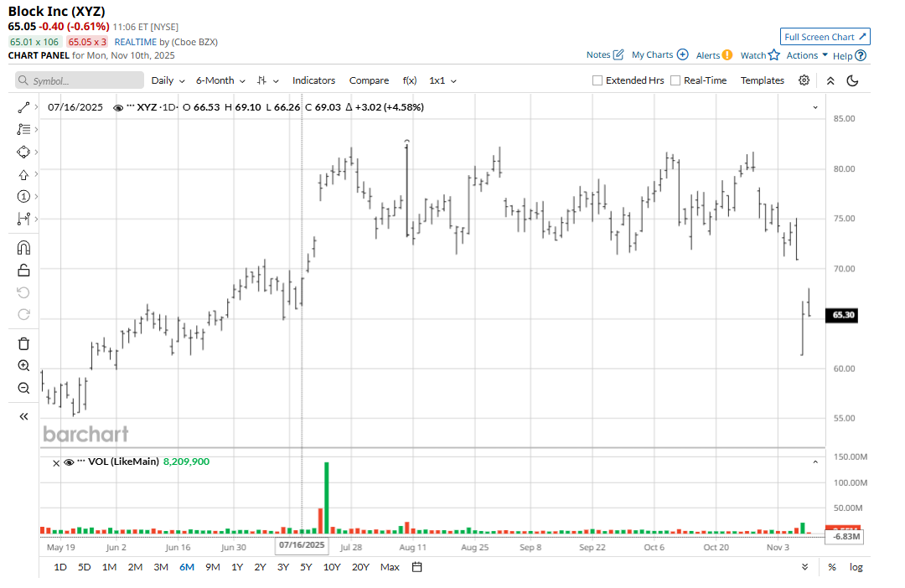Collapse the drawing toolbar with double chevron

coord(23,416)
